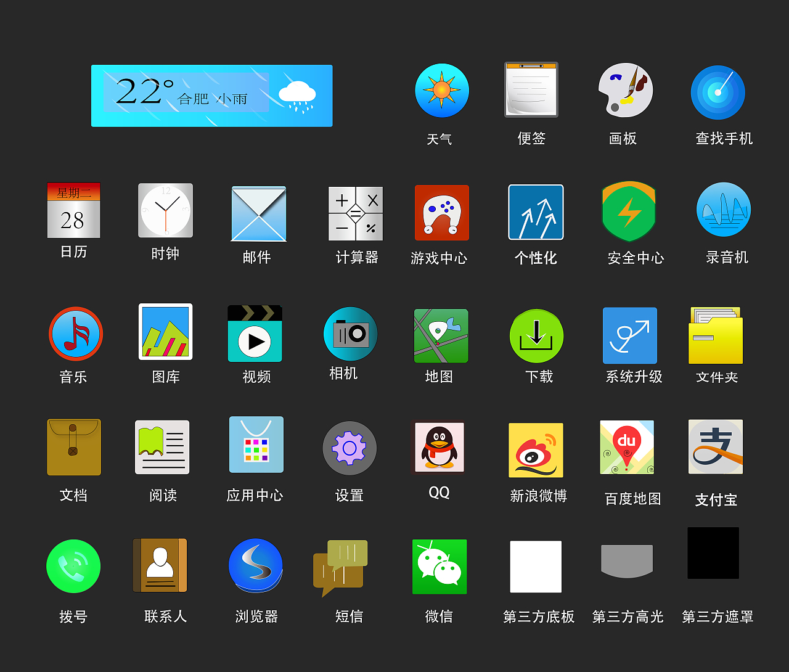The height and width of the screenshot is (672, 789).
Task: Open the 画板 drawing app
Action: point(624,90)
